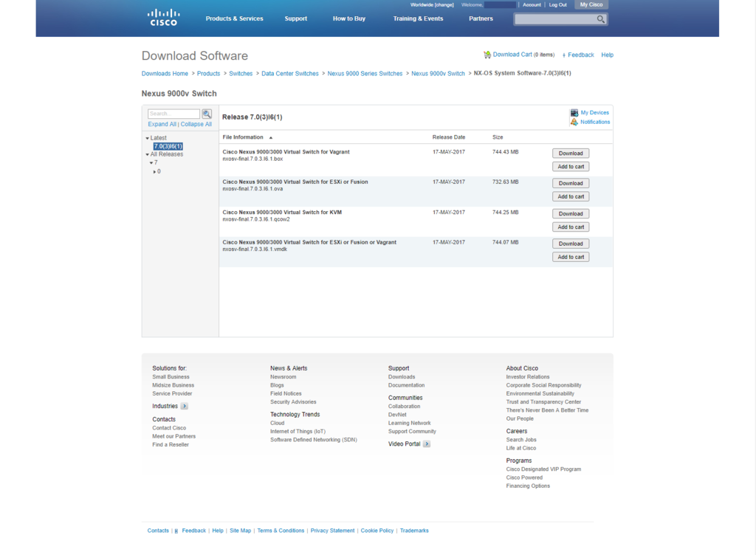Open the Download Cart icon
Image resolution: width=756 pixels, height=555 pixels.
(487, 55)
